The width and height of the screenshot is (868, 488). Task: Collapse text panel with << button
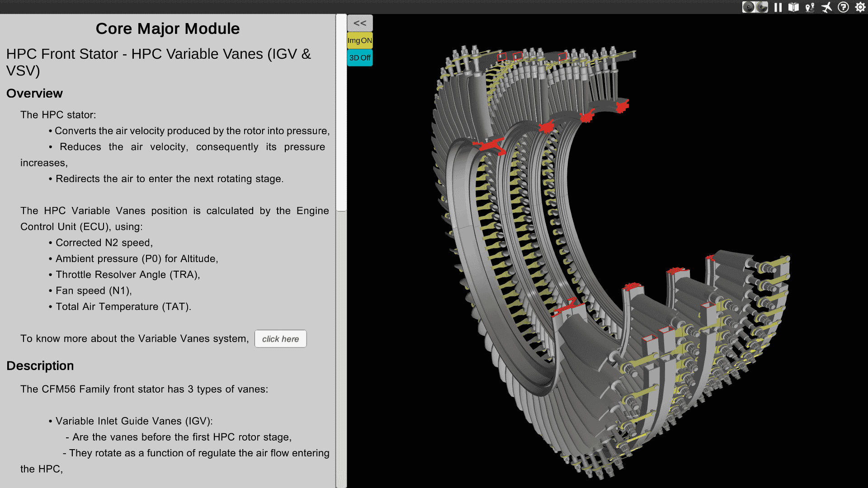360,23
